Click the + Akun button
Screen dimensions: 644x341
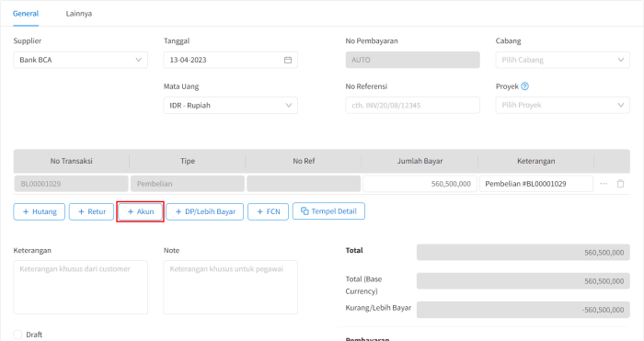(x=141, y=211)
